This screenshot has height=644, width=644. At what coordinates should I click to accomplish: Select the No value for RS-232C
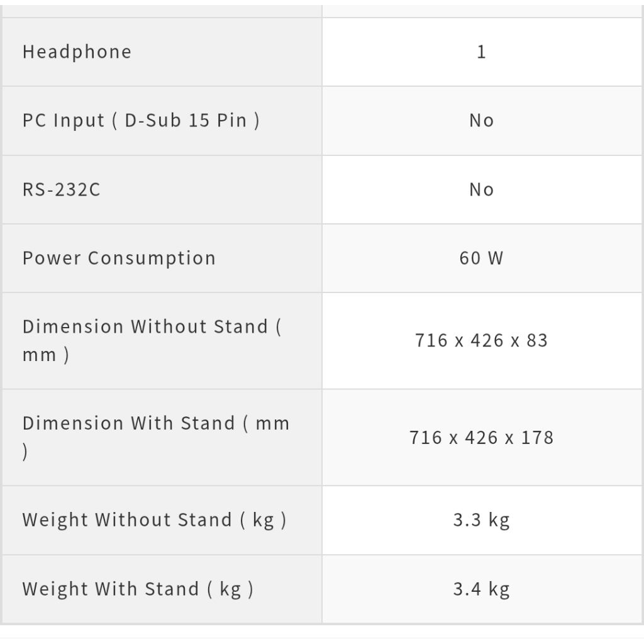[x=481, y=189]
